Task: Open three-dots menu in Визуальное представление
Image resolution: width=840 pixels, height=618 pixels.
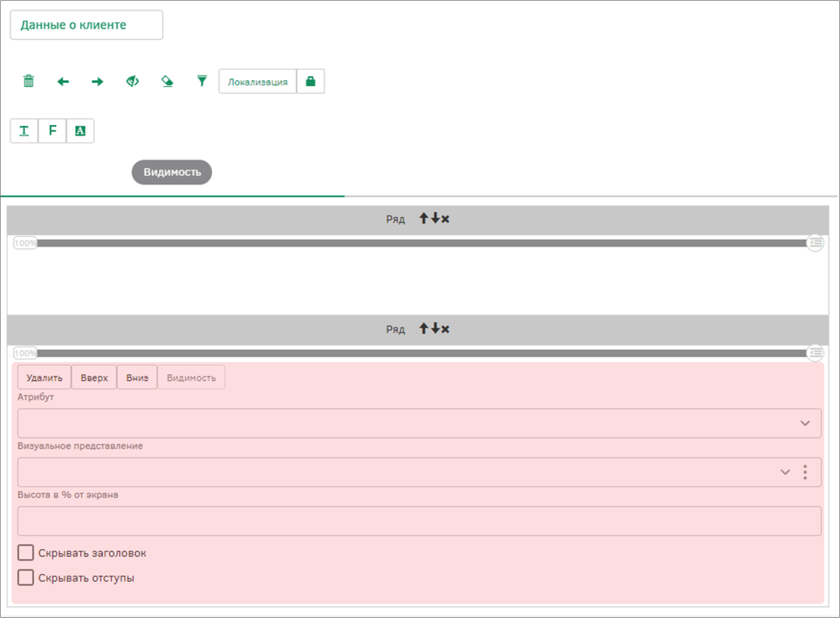Action: [x=805, y=472]
